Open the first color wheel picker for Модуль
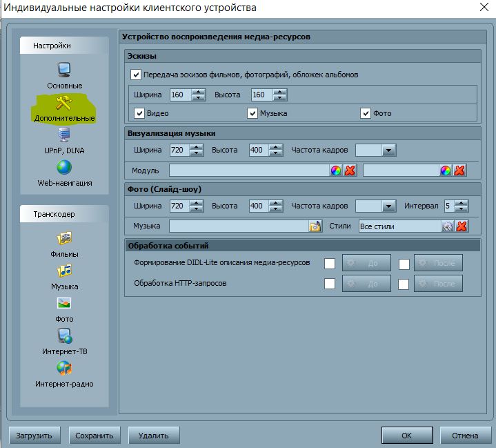Screen dimensions: 496x448 click(x=336, y=171)
